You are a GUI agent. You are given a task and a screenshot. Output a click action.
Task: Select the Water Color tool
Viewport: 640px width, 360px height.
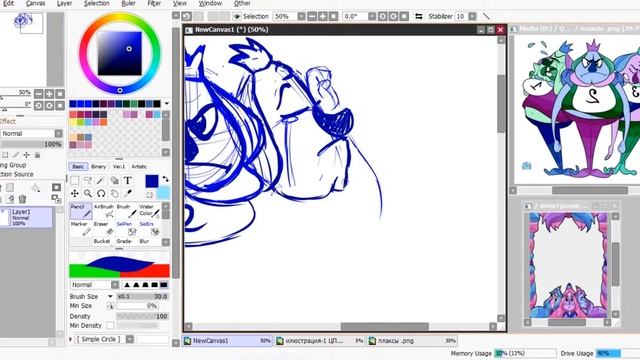149,211
